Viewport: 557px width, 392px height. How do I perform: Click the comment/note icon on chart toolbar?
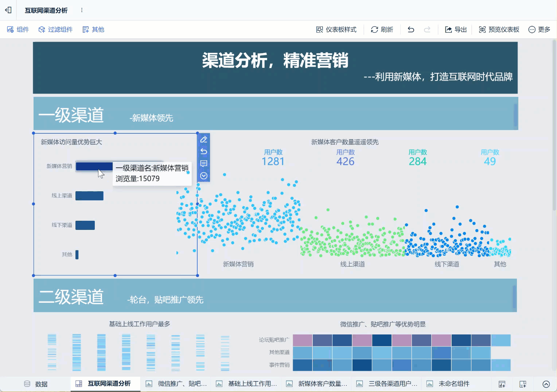coord(204,164)
